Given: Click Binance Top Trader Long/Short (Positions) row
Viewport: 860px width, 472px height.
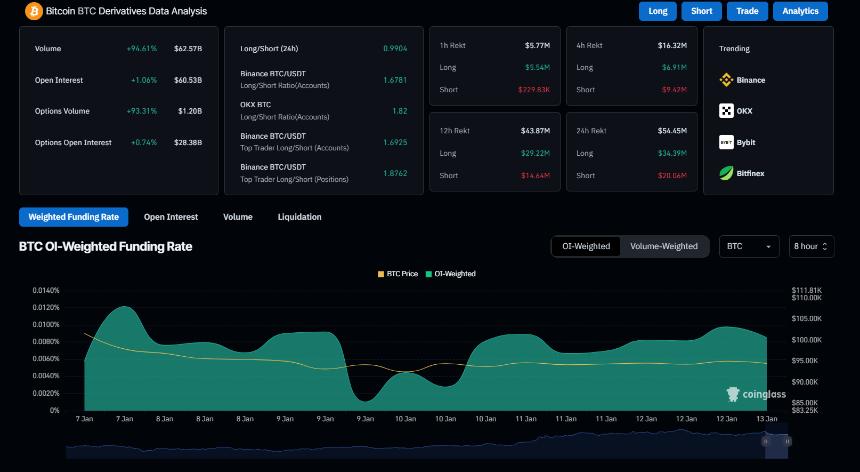Looking at the screenshot, I should [x=324, y=173].
